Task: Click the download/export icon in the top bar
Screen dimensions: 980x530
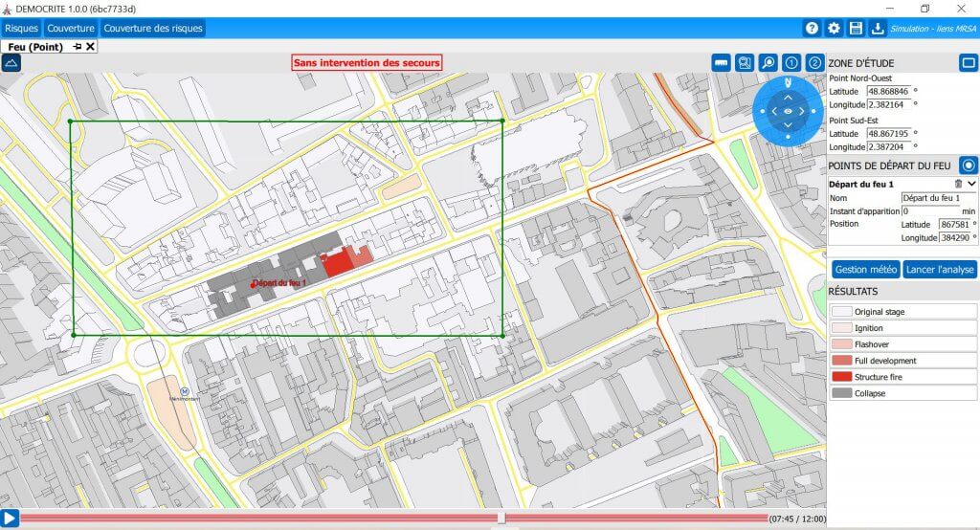Action: coord(878,28)
